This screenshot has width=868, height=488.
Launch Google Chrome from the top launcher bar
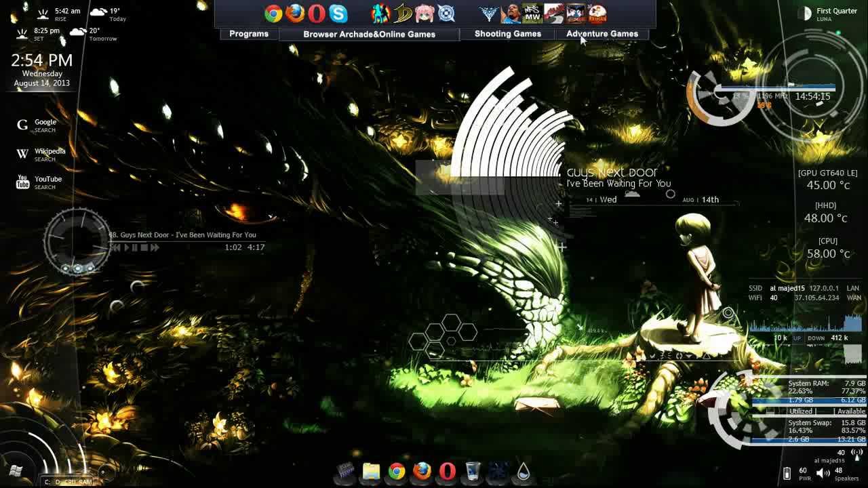coord(273,14)
